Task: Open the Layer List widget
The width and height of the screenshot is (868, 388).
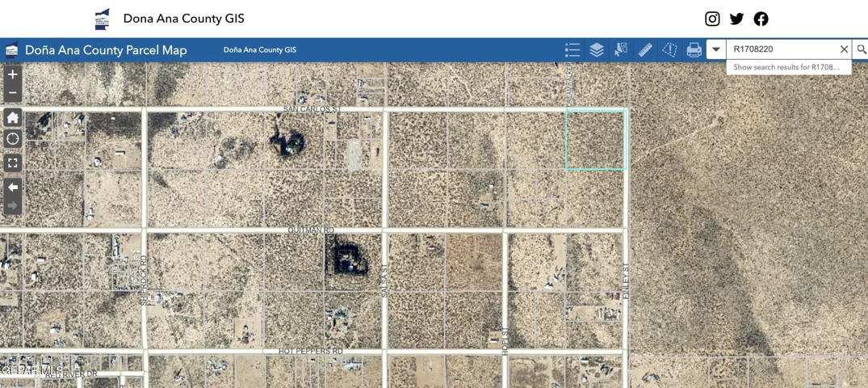Action: (x=596, y=50)
